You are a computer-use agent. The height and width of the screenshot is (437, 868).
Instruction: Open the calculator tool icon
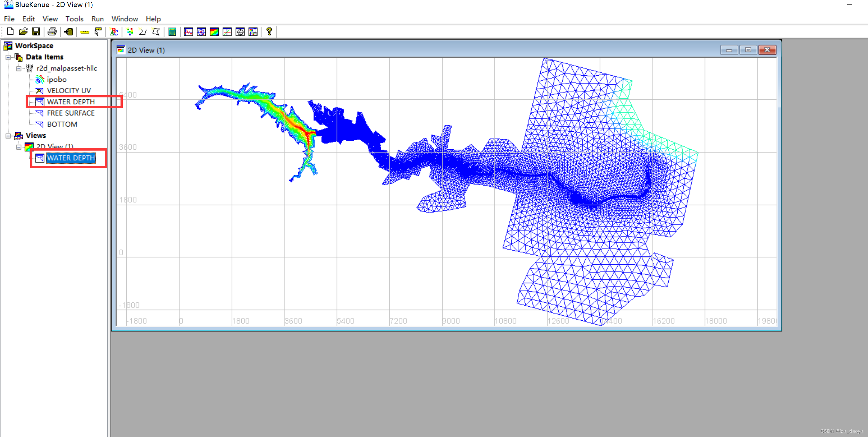point(172,32)
